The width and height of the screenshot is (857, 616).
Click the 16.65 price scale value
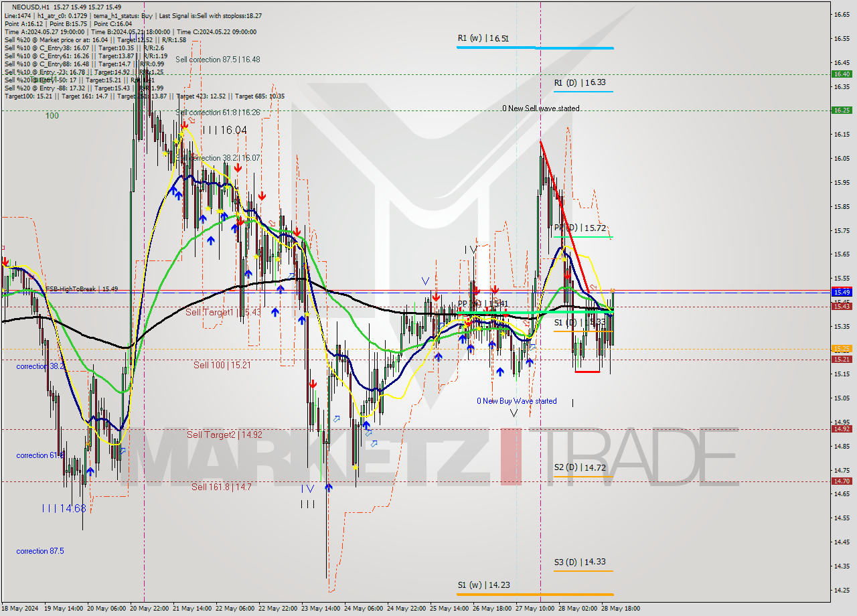coord(842,14)
